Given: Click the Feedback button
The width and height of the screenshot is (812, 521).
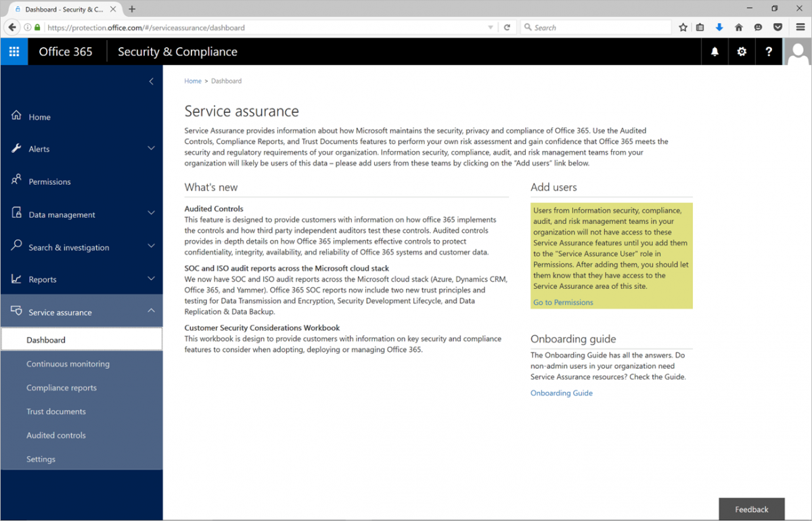Looking at the screenshot, I should (x=751, y=509).
